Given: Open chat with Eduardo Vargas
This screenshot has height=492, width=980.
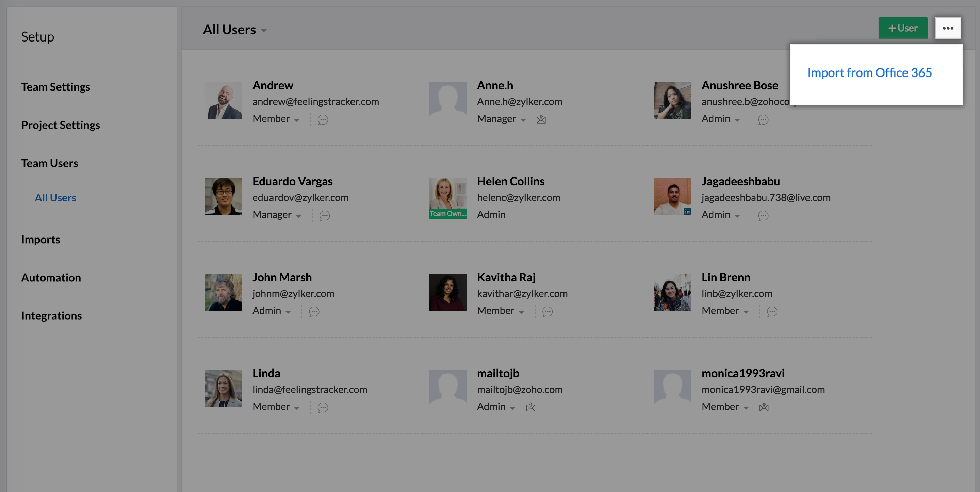Looking at the screenshot, I should coord(325,215).
